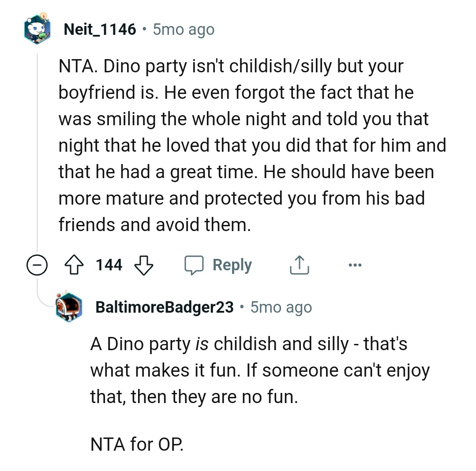The width and height of the screenshot is (476, 471).
Task: Click the share icon under the comment
Action: tap(299, 265)
